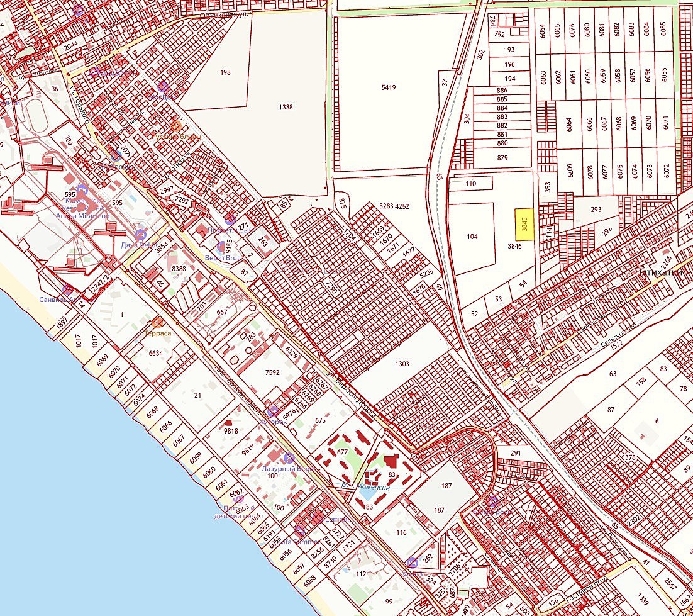Select parcel 104 beside the railway
This screenshot has width=693, height=616.
click(x=473, y=237)
